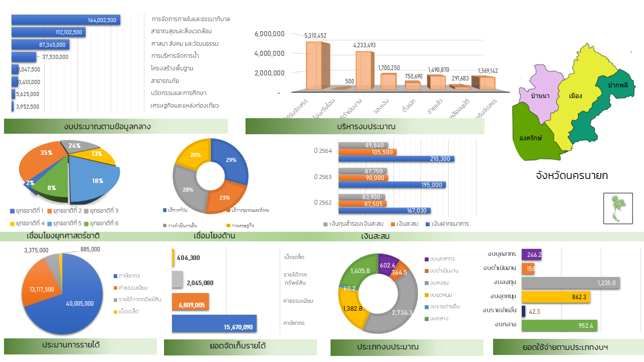This screenshot has height=362, width=644.
Task: Click the purple งบบุคลากร legend swatch
Action: click(426, 259)
